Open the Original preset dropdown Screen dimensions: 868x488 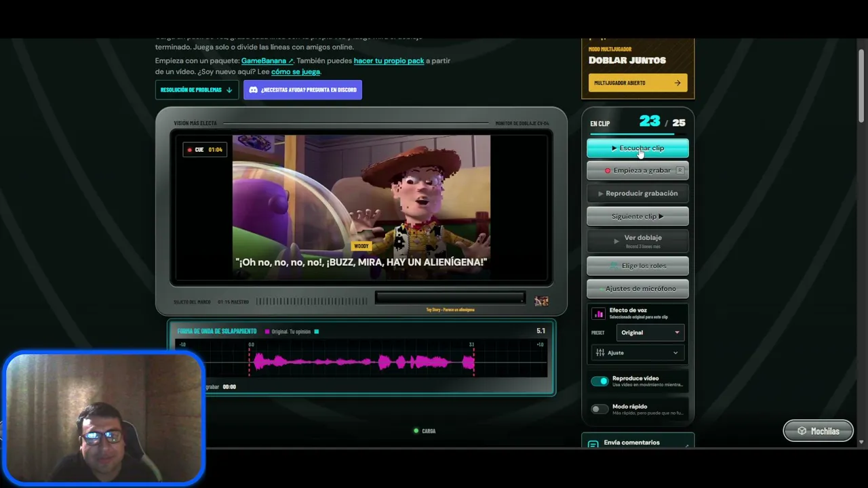pos(650,332)
